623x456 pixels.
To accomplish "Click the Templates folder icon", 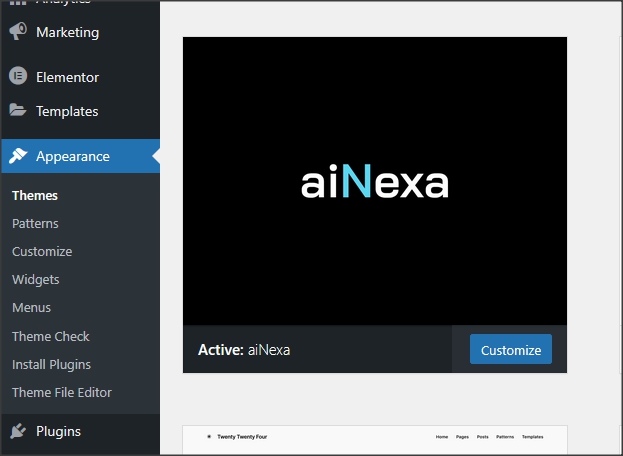I will 18,110.
